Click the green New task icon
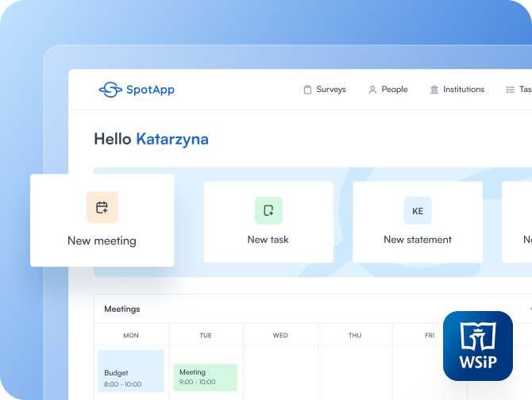Viewport: 532px width, 400px height. click(268, 210)
